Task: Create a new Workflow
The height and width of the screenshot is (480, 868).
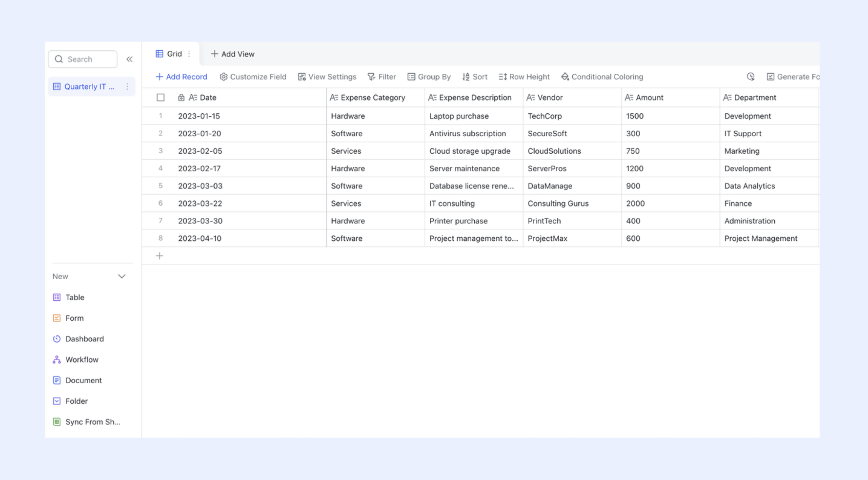Action: [76, 359]
